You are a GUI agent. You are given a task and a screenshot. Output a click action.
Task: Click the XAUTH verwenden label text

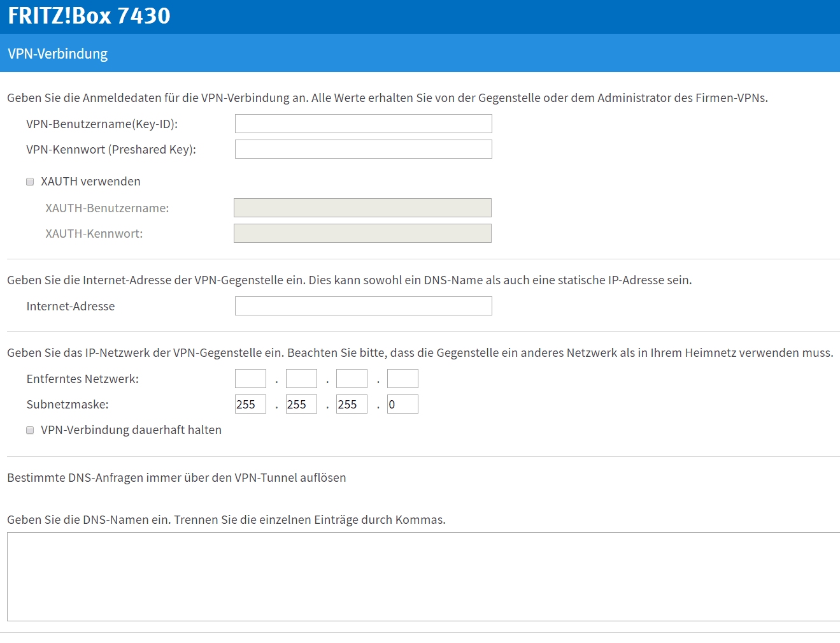[90, 182]
